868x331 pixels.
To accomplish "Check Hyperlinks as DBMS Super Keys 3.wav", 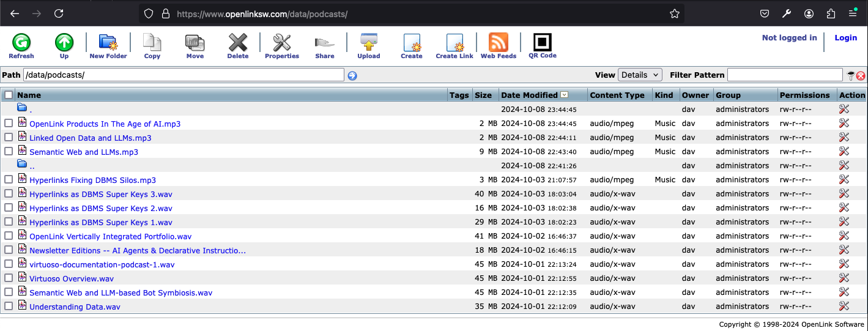I will (x=9, y=193).
